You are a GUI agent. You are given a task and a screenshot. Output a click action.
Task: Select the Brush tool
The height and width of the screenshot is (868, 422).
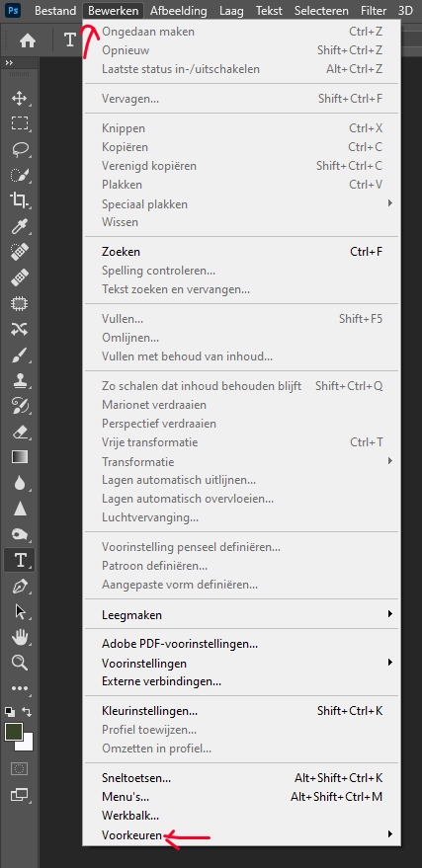pyautogui.click(x=20, y=355)
